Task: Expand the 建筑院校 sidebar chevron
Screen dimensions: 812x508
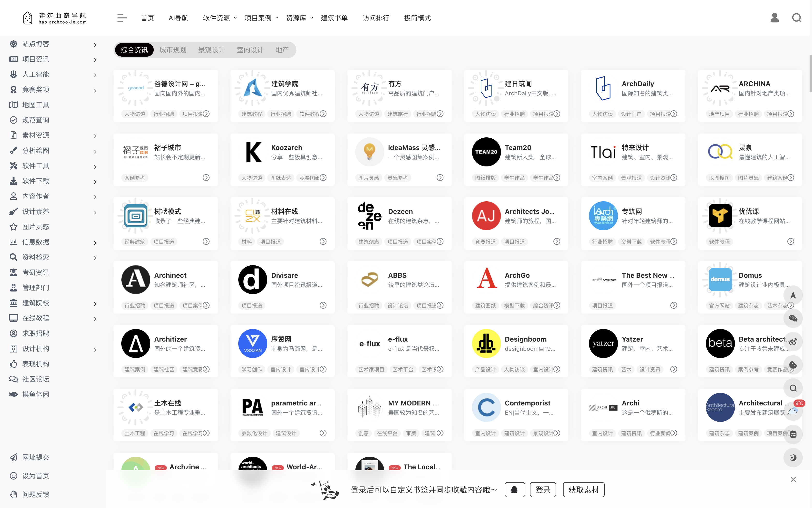Action: pos(95,304)
